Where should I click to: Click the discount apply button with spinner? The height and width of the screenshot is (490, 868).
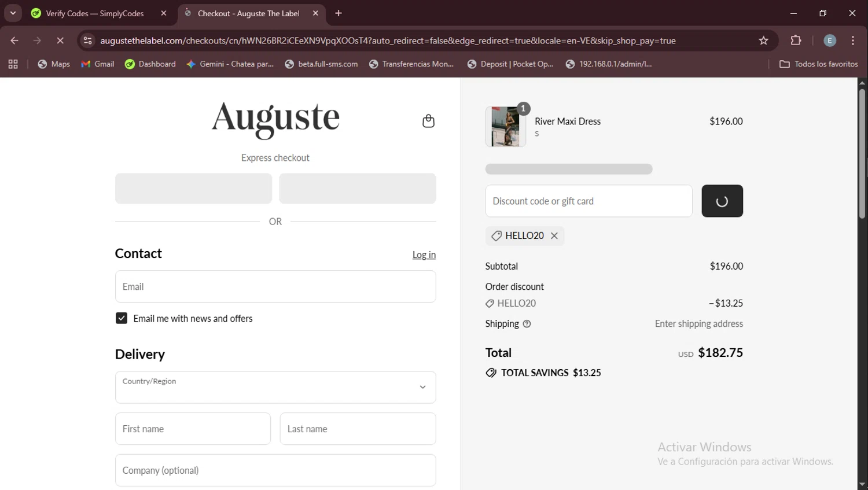(x=722, y=201)
